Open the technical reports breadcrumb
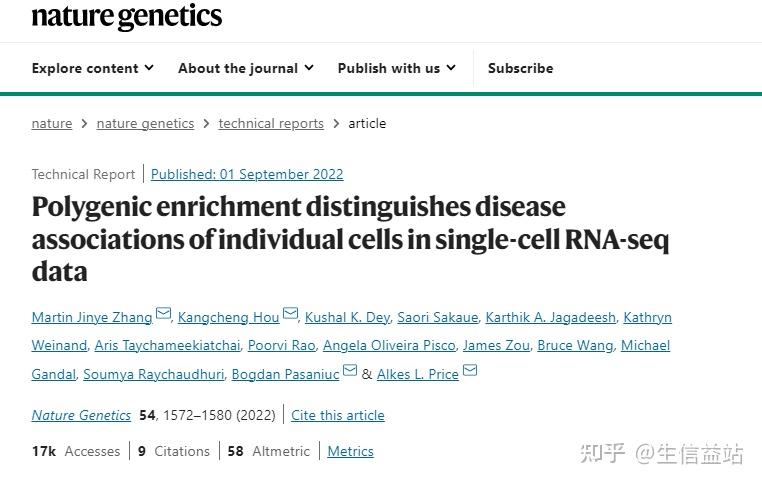Screen dimensions: 762x485 point(271,124)
